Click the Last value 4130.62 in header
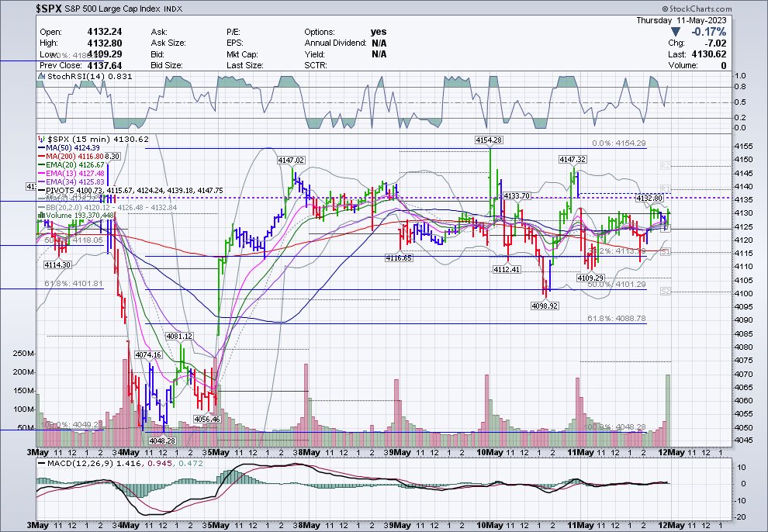Image resolution: width=768 pixels, height=532 pixels. pos(709,54)
